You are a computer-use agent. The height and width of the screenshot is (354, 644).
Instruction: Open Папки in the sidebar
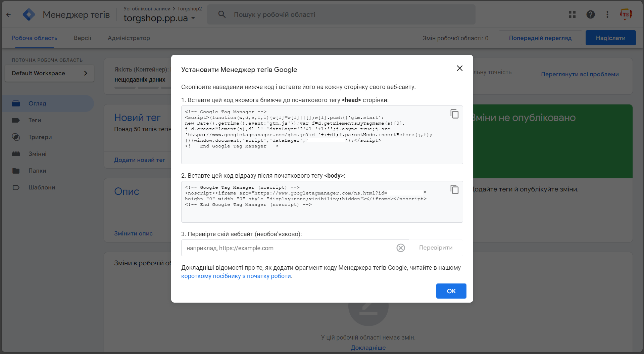(48, 171)
